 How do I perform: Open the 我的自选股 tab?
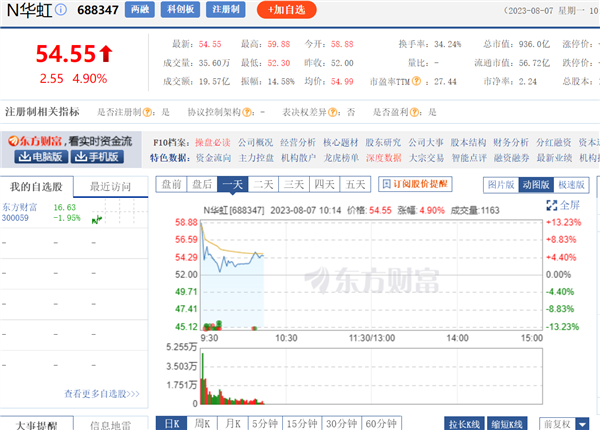(36, 186)
